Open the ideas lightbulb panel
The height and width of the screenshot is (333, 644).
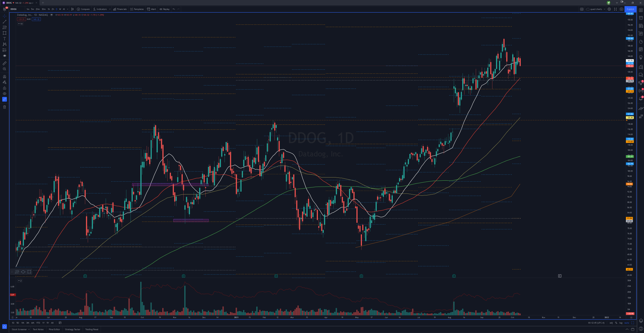641,57
